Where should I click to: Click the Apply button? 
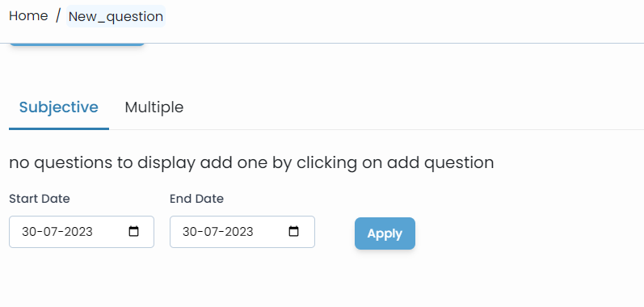click(x=385, y=233)
